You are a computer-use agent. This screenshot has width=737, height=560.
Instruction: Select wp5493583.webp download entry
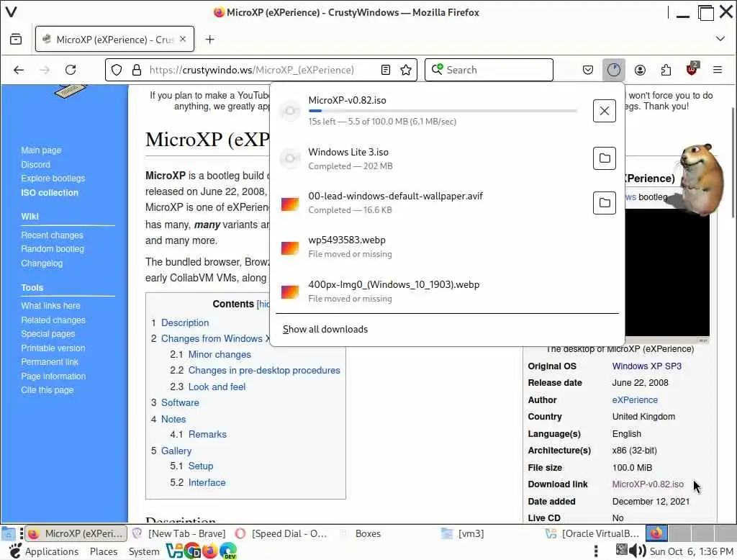(447, 246)
